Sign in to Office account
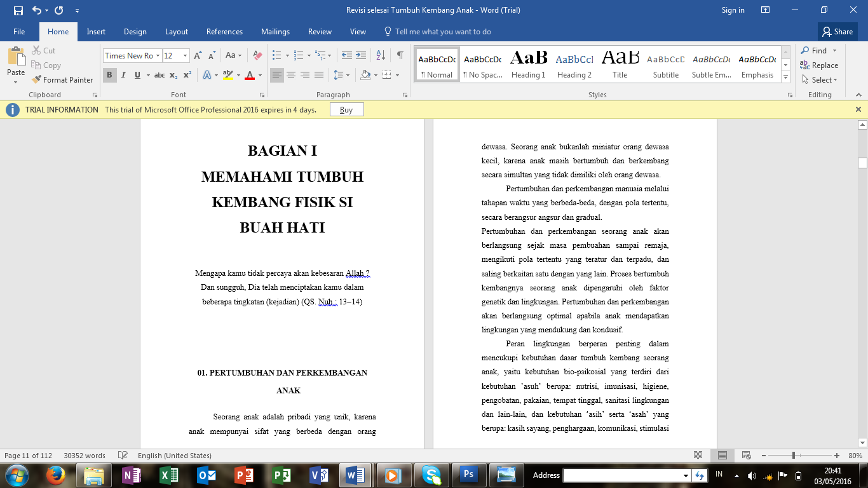 [x=733, y=10]
